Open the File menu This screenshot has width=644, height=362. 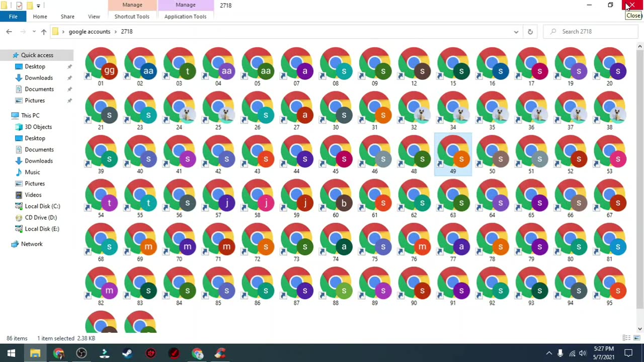(x=13, y=17)
